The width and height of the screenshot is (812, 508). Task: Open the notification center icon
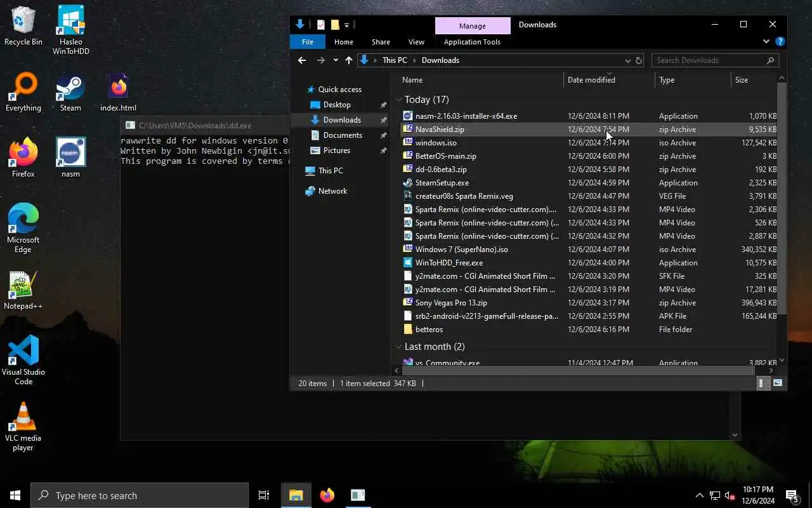(792, 495)
